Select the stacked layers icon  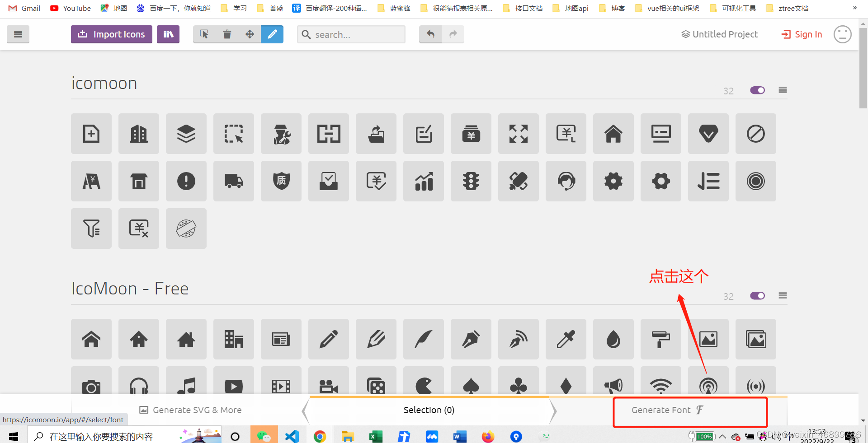tap(186, 134)
